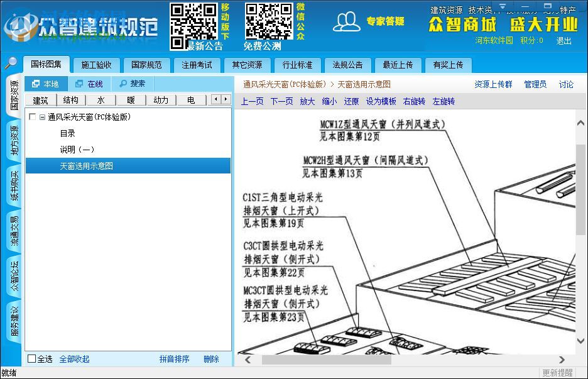Image resolution: width=588 pixels, height=379 pixels.
Task: Open the 资源上传群 link
Action: [x=494, y=84]
